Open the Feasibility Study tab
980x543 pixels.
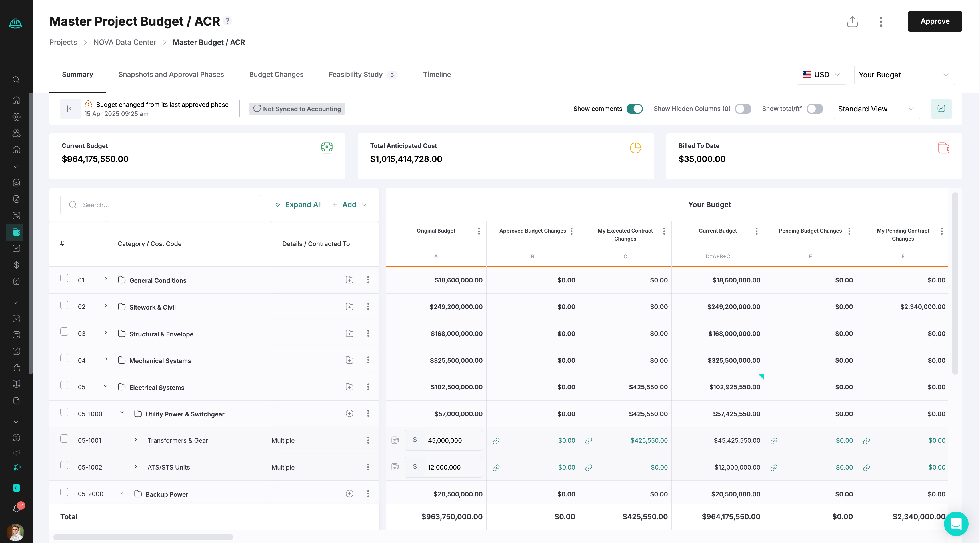coord(355,75)
